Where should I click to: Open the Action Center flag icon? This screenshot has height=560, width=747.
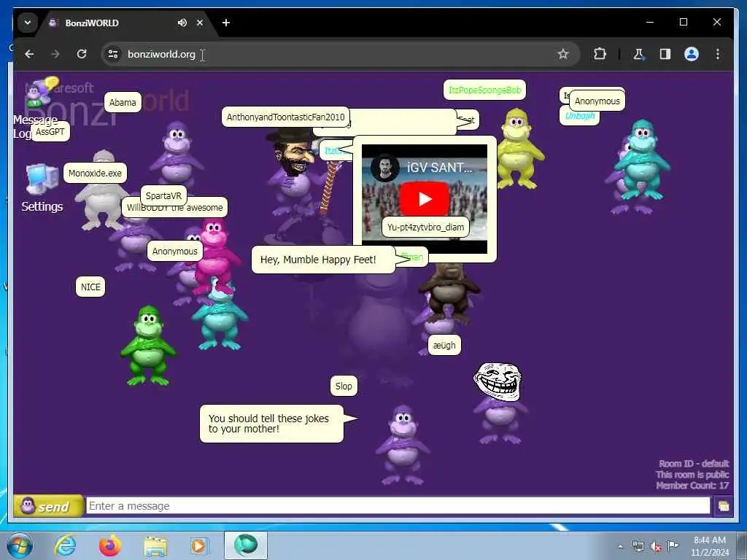pyautogui.click(x=673, y=546)
